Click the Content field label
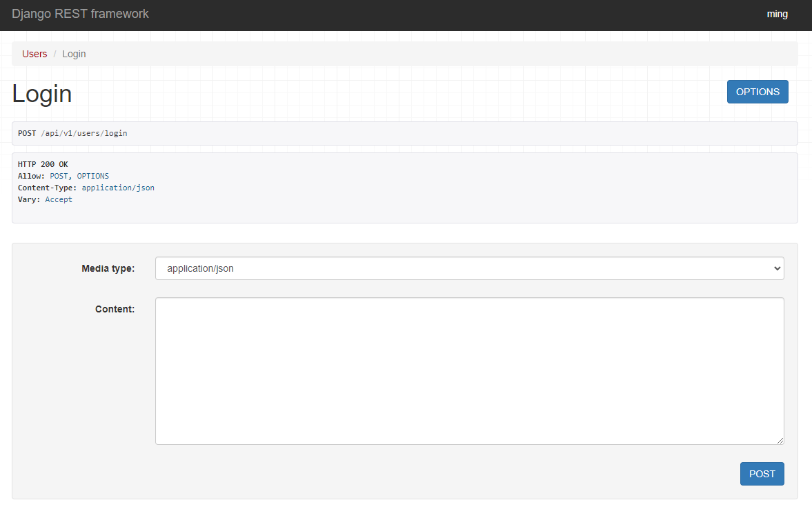The image size is (812, 509). point(115,309)
